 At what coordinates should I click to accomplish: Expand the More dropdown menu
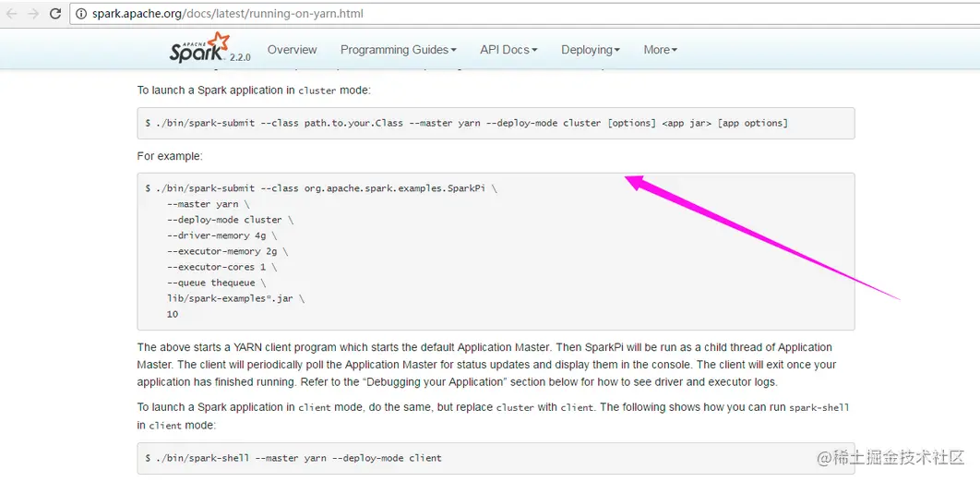coord(660,49)
